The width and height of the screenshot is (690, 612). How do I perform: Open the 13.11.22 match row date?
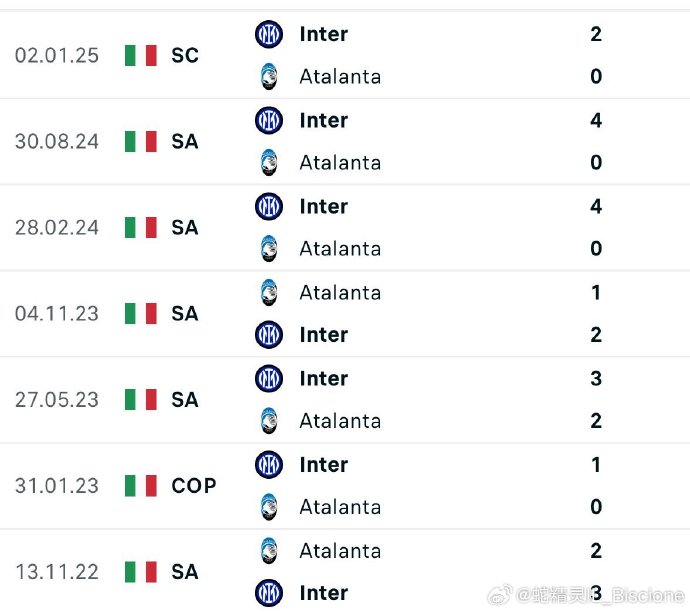(x=57, y=572)
